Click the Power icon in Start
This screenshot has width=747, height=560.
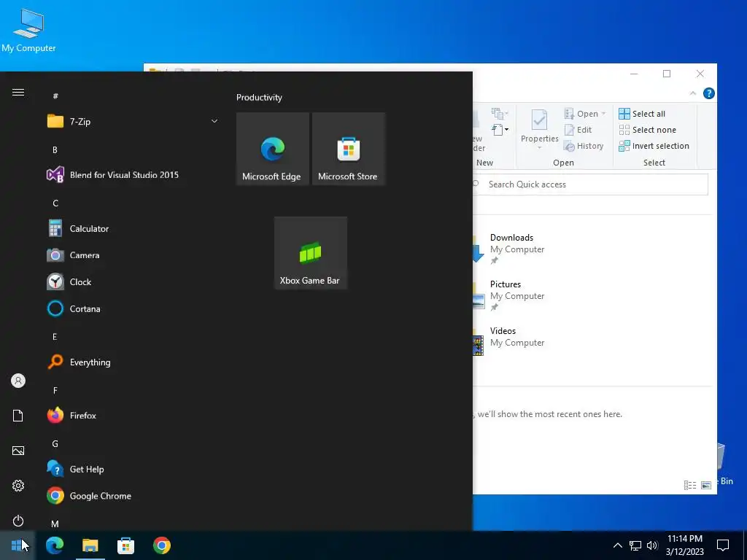18,521
